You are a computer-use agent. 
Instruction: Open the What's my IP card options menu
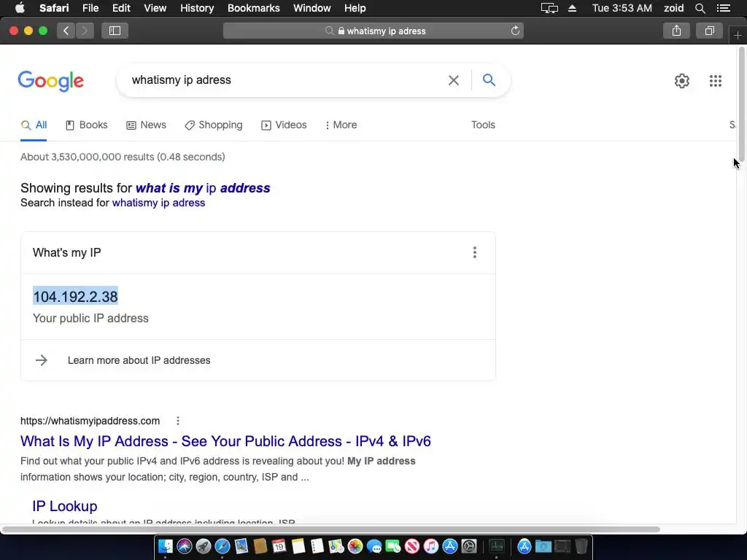coord(474,252)
